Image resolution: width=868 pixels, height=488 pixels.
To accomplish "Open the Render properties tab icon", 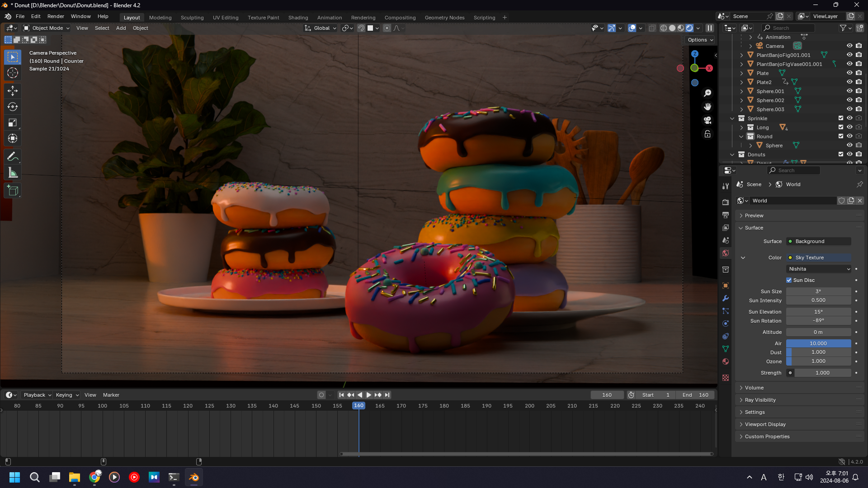I will tap(726, 202).
